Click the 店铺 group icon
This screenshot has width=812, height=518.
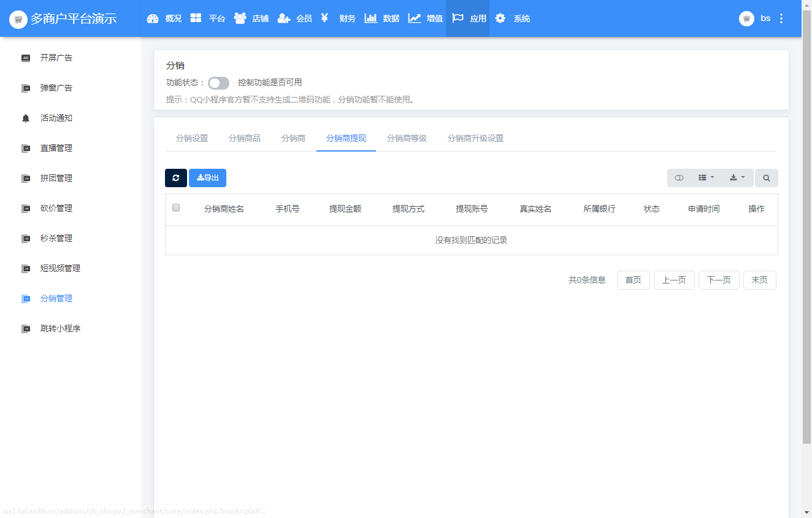coord(240,18)
